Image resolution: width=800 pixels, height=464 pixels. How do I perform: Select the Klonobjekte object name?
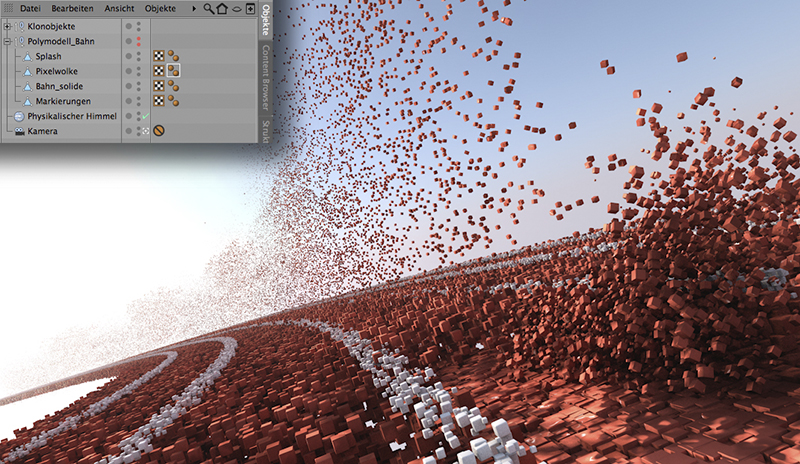[x=51, y=26]
